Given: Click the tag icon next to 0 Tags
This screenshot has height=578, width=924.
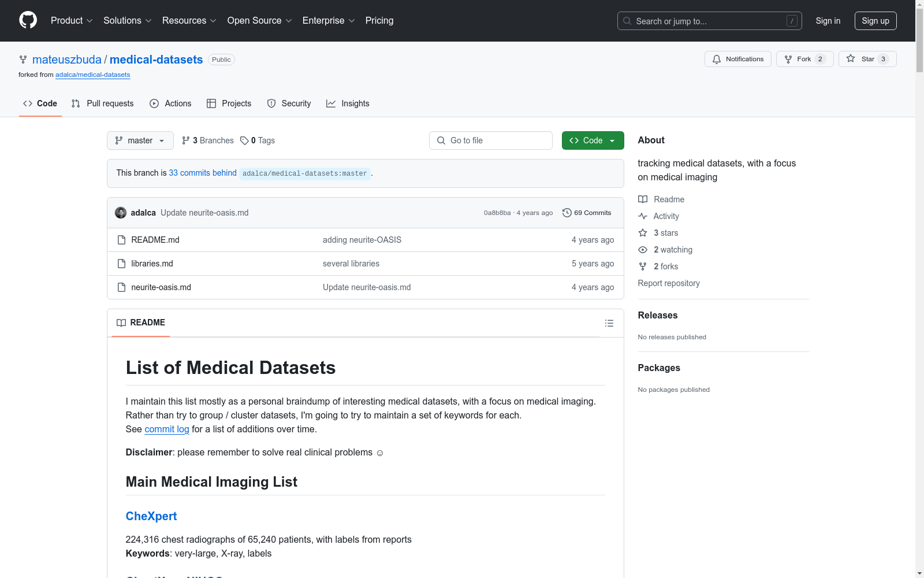Looking at the screenshot, I should 244,140.
